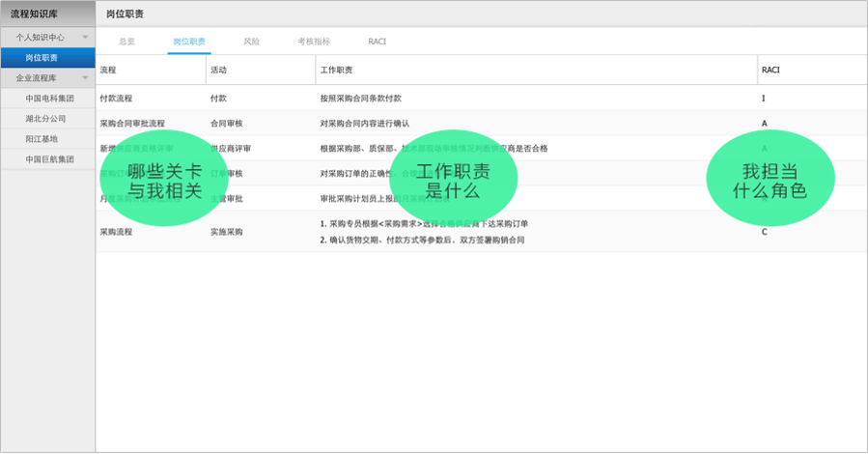The width and height of the screenshot is (868, 454).
Task: Select 岗位职责 in the left sidebar
Action: (x=41, y=58)
